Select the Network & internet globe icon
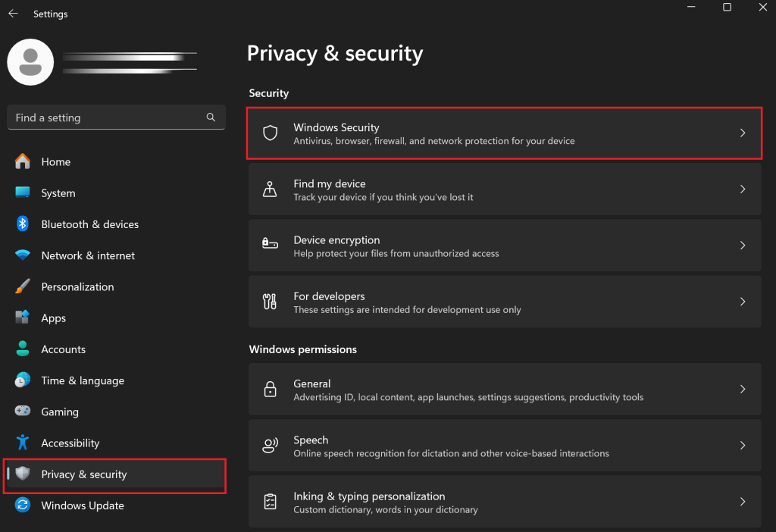The image size is (776, 532). pos(23,255)
